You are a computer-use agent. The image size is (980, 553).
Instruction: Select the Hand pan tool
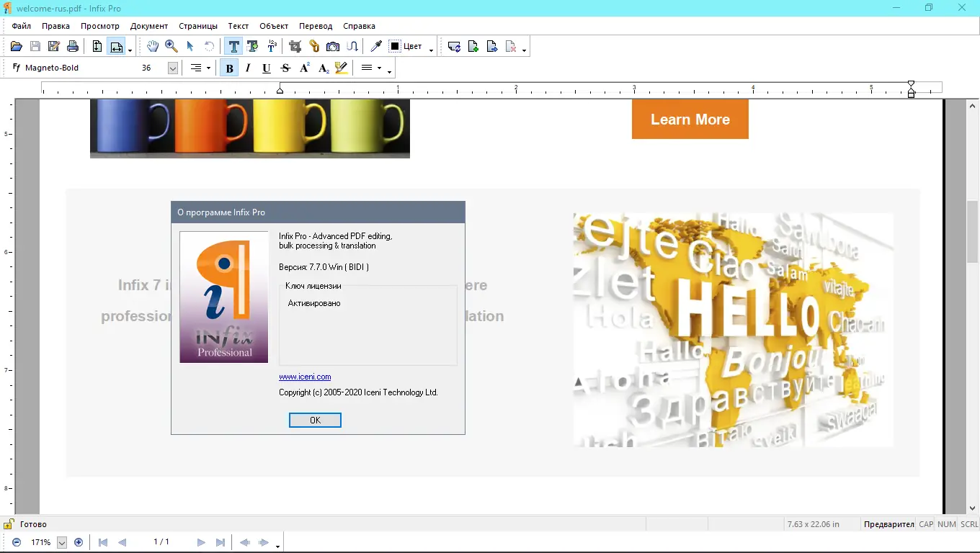coord(153,47)
